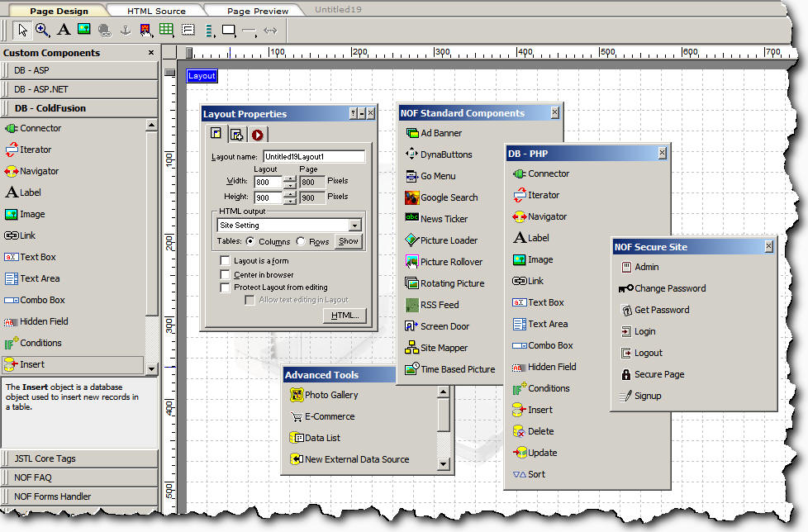Pick the RSS Feed component
The width and height of the screenshot is (808, 532).
tap(432, 305)
